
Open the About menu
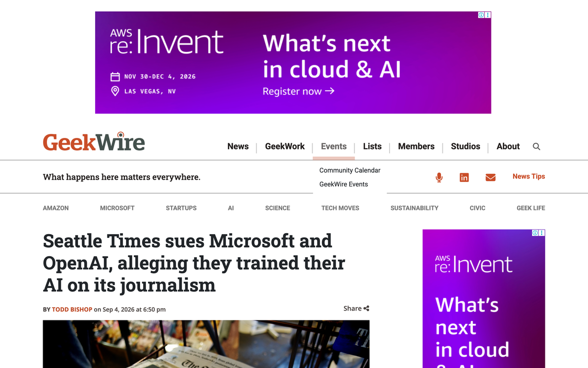tap(508, 146)
